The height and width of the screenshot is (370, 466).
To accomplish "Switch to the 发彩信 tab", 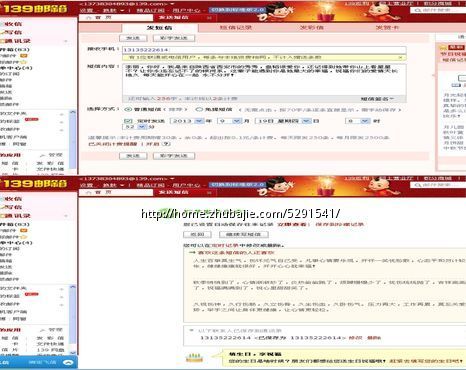I will coord(312,28).
